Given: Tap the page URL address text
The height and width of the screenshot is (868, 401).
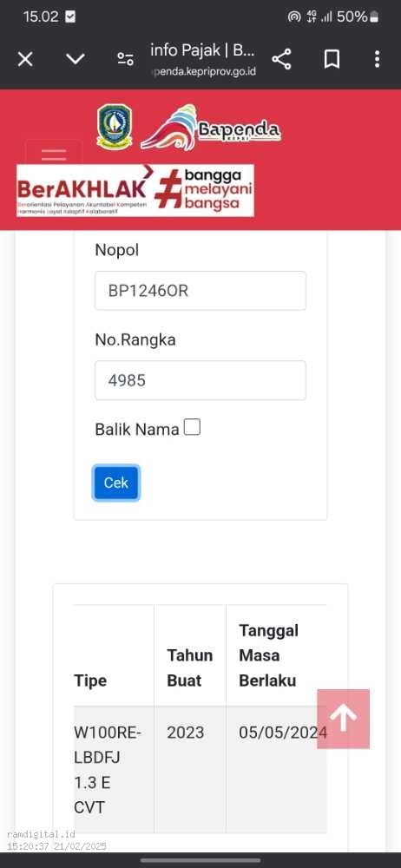Looking at the screenshot, I should [203, 71].
